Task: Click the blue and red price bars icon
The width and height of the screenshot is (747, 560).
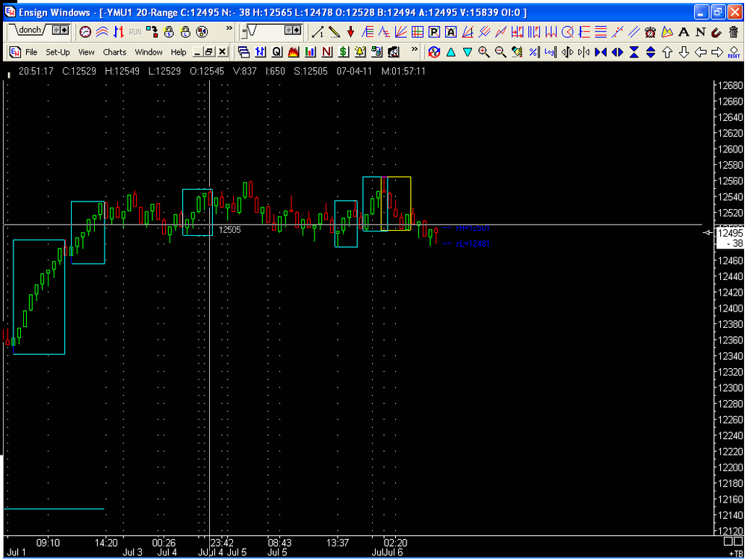Action: pos(119,32)
